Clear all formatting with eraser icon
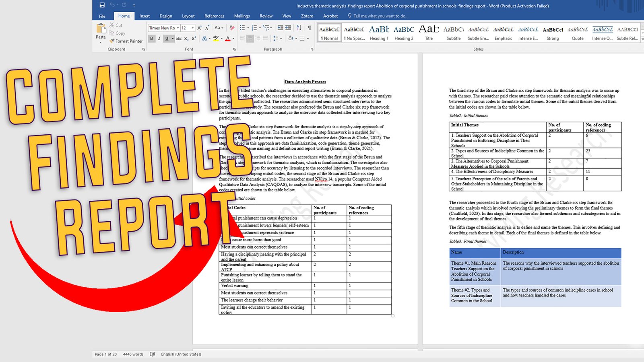The image size is (644, 362). coord(232,28)
